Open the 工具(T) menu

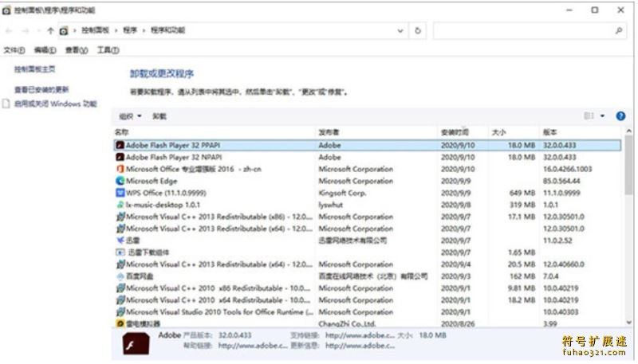(x=108, y=50)
